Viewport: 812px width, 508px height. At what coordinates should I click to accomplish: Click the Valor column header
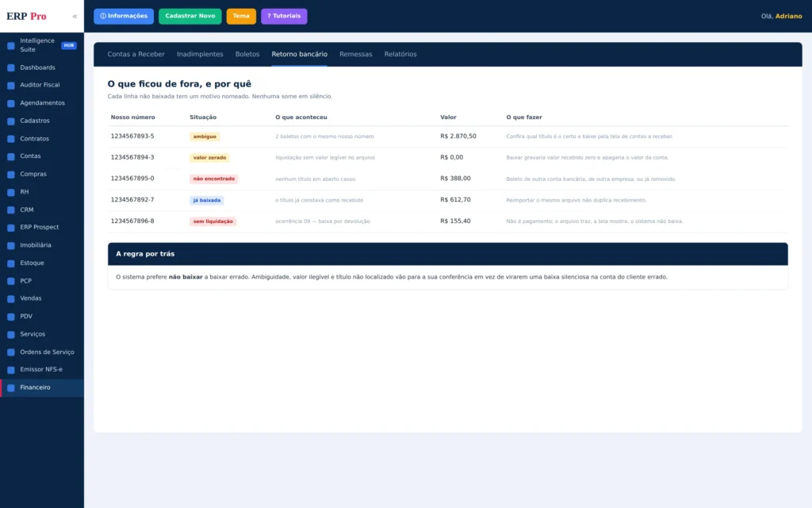coord(449,117)
